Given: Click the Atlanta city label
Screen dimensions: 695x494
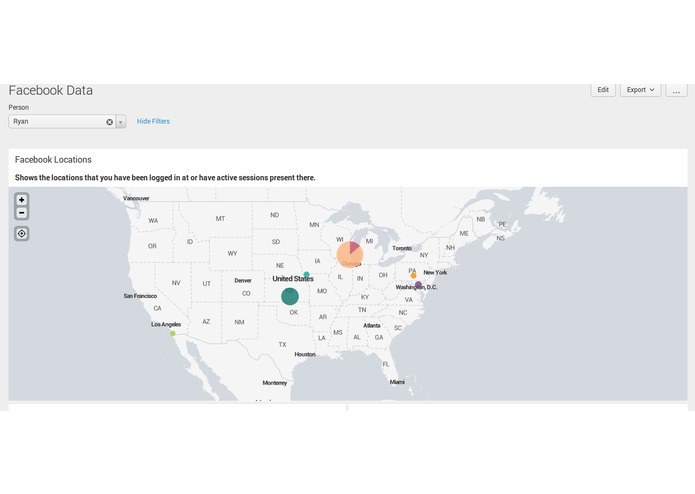Looking at the screenshot, I should pos(372,326).
